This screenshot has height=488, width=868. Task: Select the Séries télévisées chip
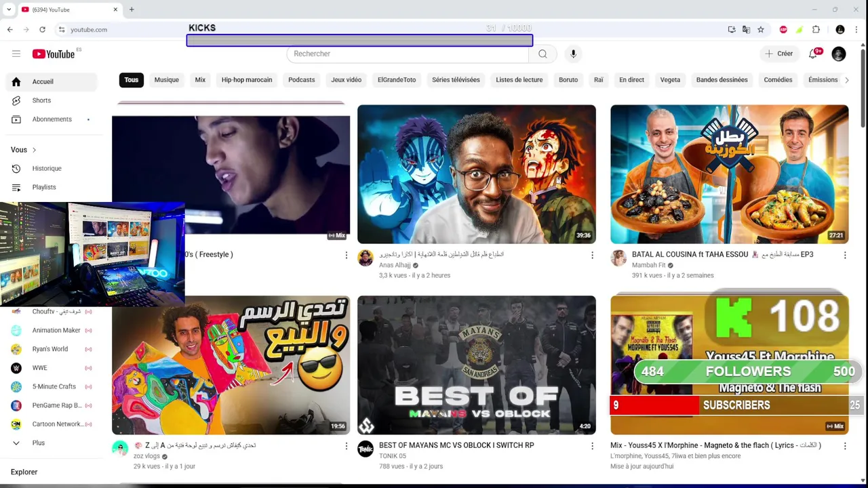tap(456, 80)
